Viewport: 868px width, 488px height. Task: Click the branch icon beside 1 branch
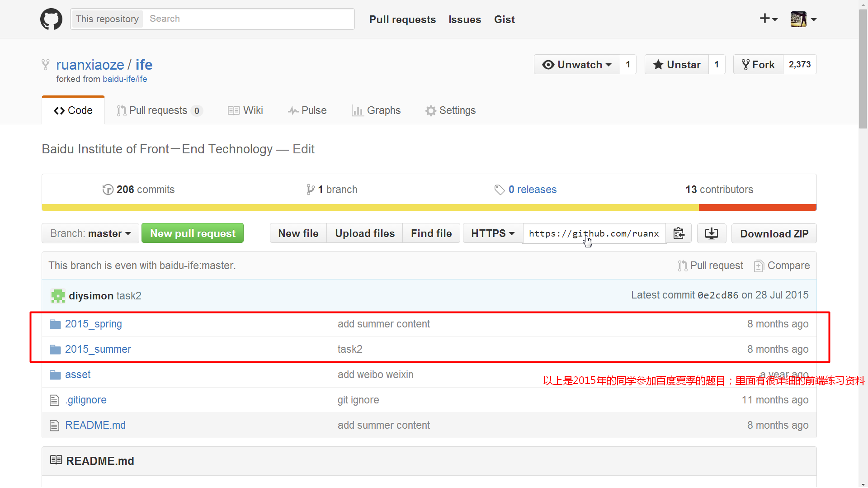[x=310, y=190]
